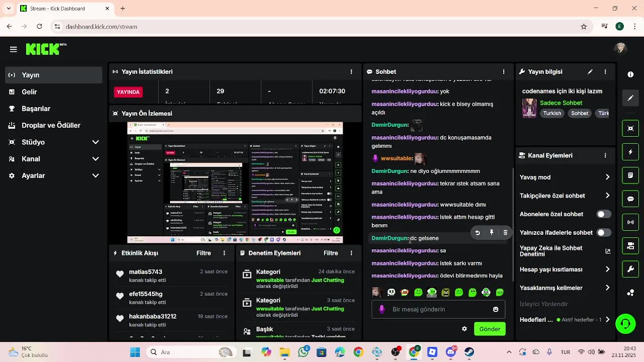
Task: Click the Sohbet tag under stream info
Action: coord(580,113)
